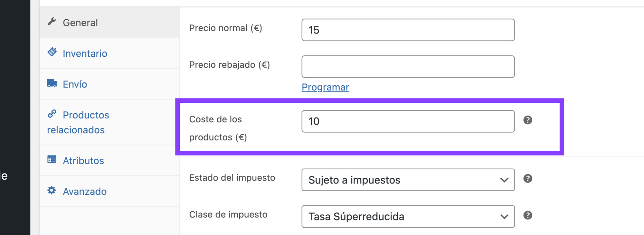Open the General product data tab

pyautogui.click(x=80, y=23)
